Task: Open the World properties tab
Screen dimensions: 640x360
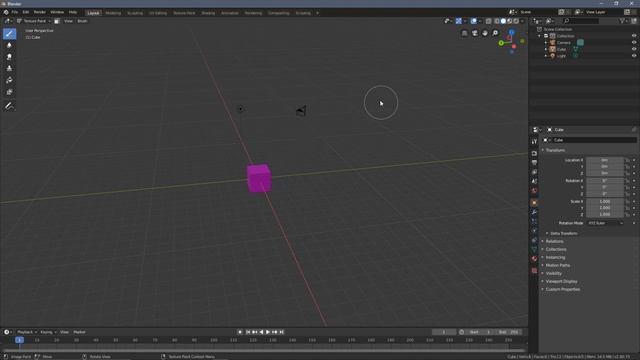Action: coord(534,191)
